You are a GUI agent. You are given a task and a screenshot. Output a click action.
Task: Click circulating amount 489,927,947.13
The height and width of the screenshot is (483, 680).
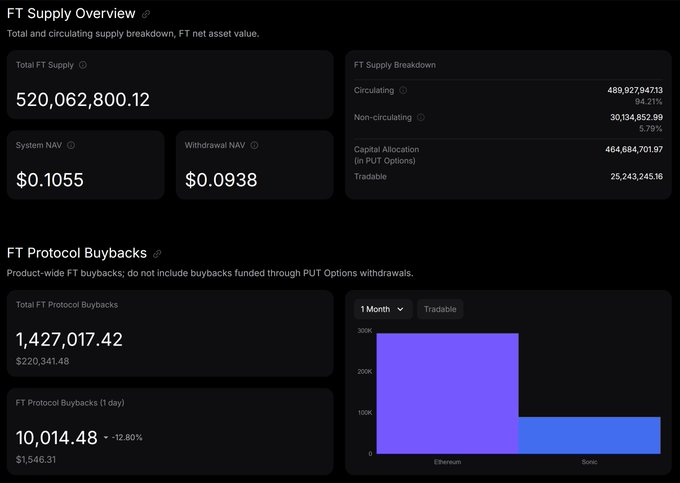(x=635, y=90)
